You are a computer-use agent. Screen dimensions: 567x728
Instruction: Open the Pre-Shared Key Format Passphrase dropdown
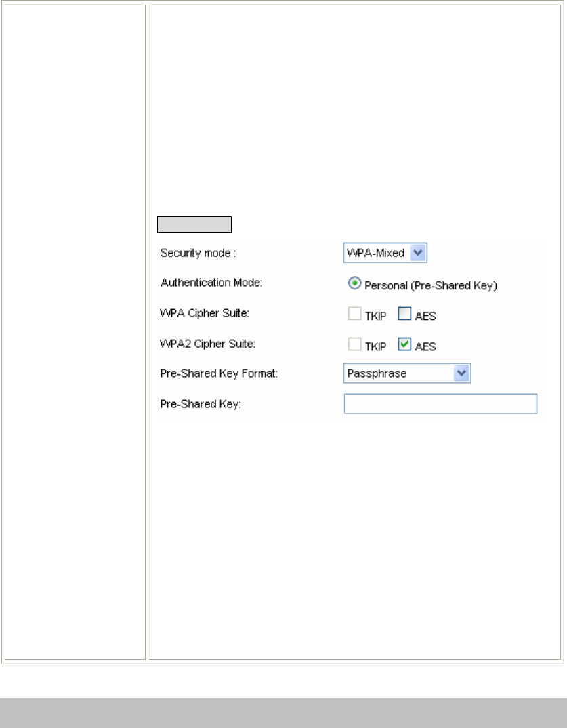point(407,373)
